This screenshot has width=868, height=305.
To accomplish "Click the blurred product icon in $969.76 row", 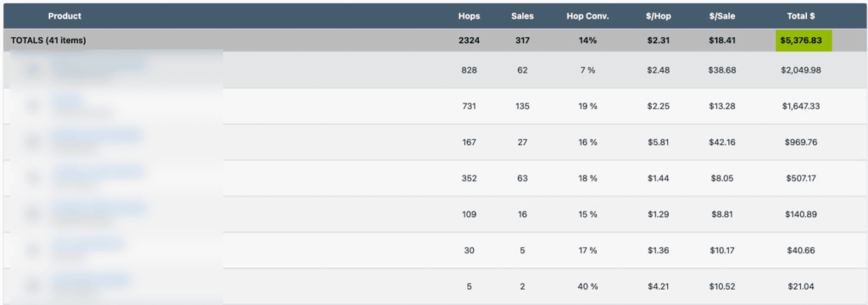I will [x=32, y=142].
